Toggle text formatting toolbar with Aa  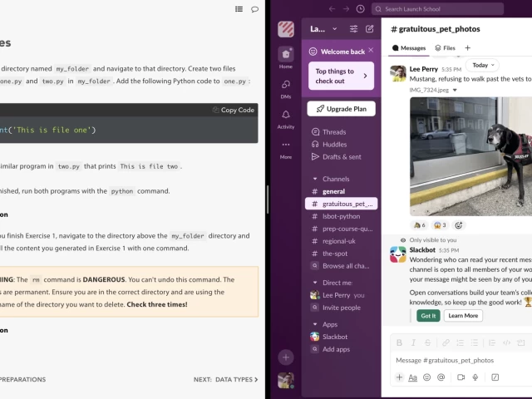point(413,377)
